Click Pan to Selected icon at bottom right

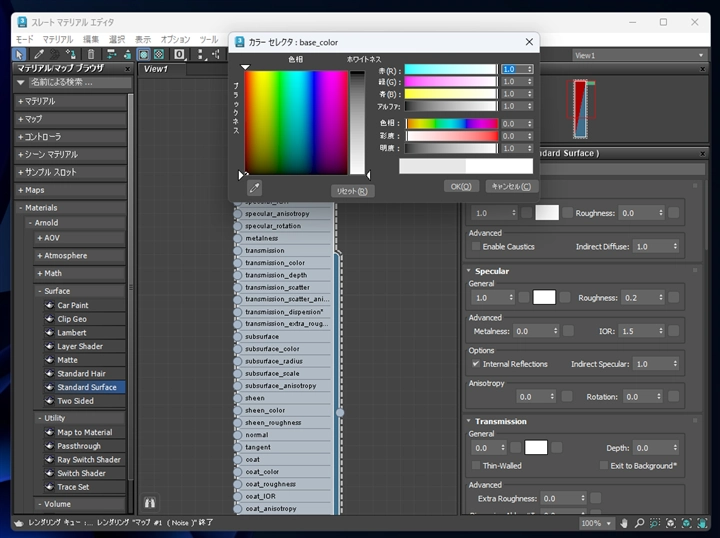pyautogui.click(x=702, y=523)
